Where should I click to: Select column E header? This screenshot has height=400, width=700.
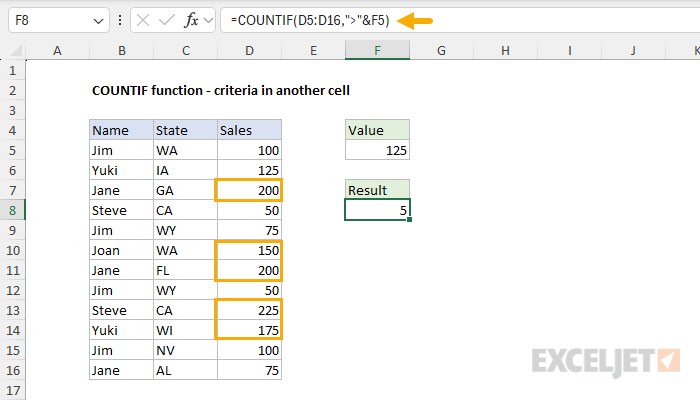(x=313, y=50)
